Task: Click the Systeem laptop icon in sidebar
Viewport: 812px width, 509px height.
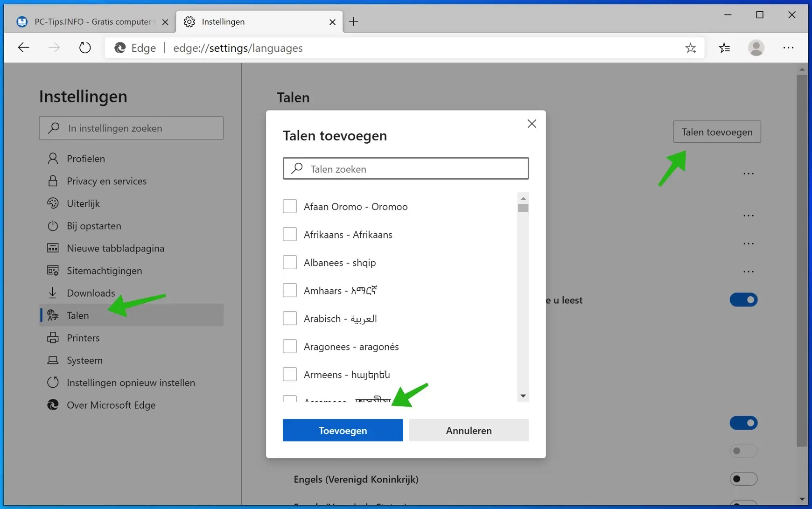Action: pyautogui.click(x=53, y=360)
